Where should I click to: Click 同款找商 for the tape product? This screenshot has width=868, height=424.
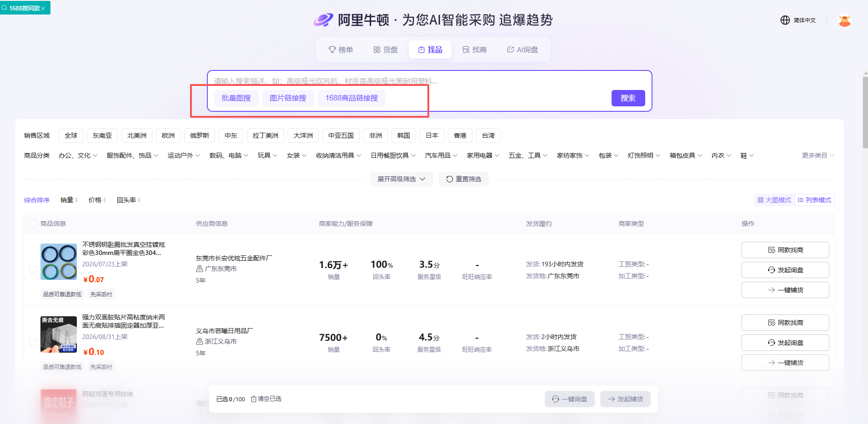[x=785, y=323]
